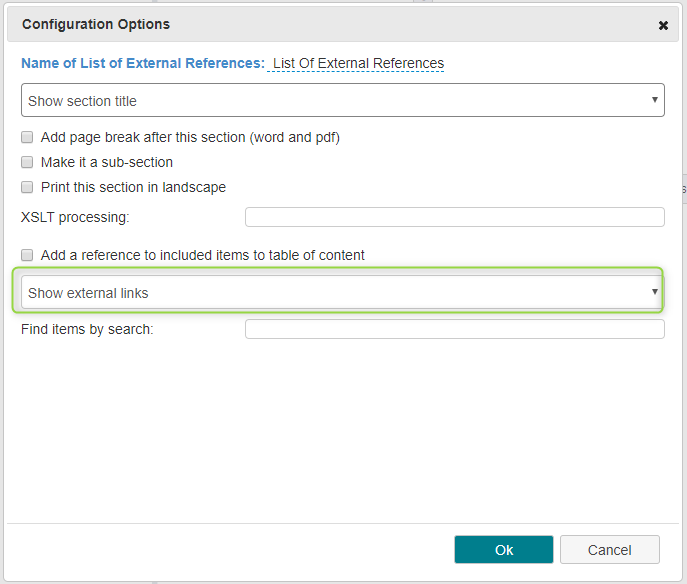
Task: Enable page break after this section checkbox
Action: point(27,138)
